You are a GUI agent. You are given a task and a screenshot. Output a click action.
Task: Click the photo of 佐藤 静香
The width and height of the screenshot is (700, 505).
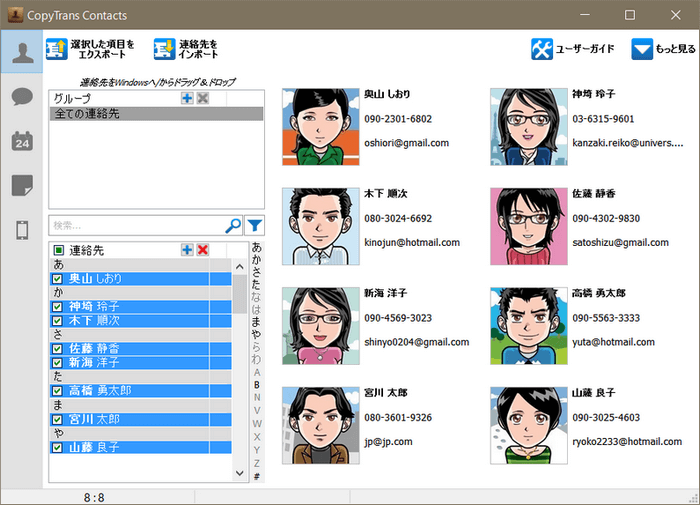tap(529, 226)
